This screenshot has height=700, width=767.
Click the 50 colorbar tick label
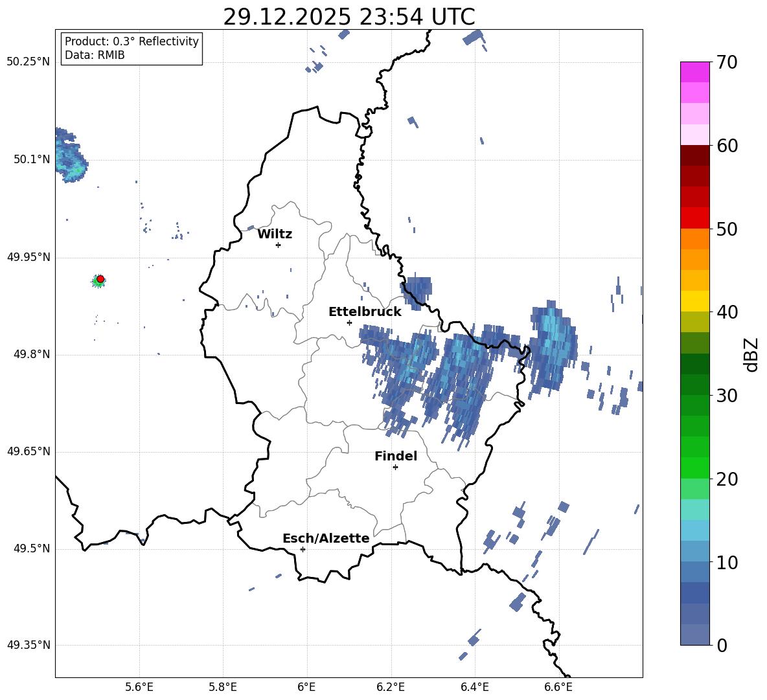coord(726,229)
